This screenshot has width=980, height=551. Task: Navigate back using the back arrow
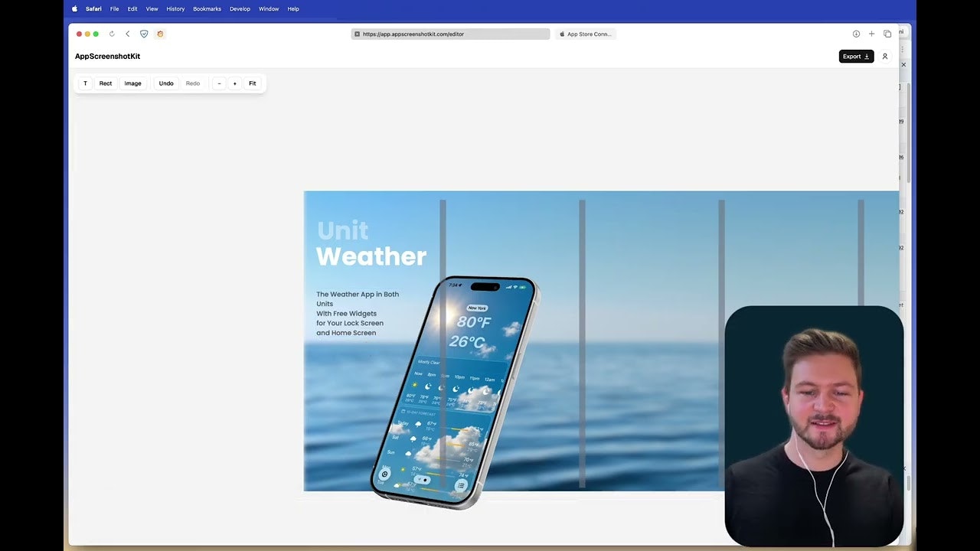[128, 34]
